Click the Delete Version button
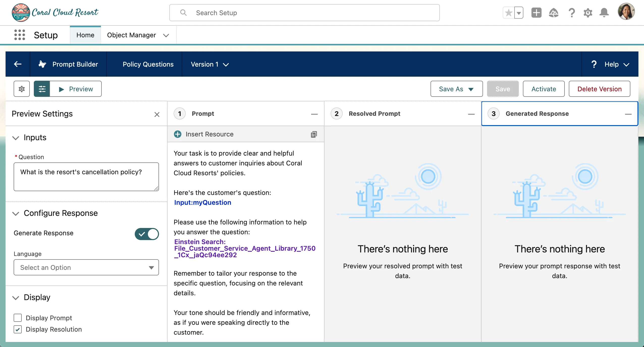The image size is (644, 347). pos(599,89)
